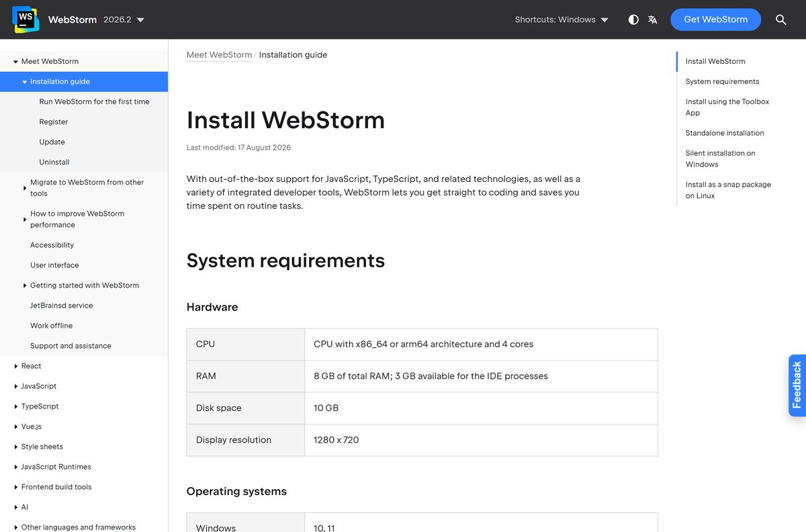
Task: Expand Other languages and frameworks section
Action: 15,527
